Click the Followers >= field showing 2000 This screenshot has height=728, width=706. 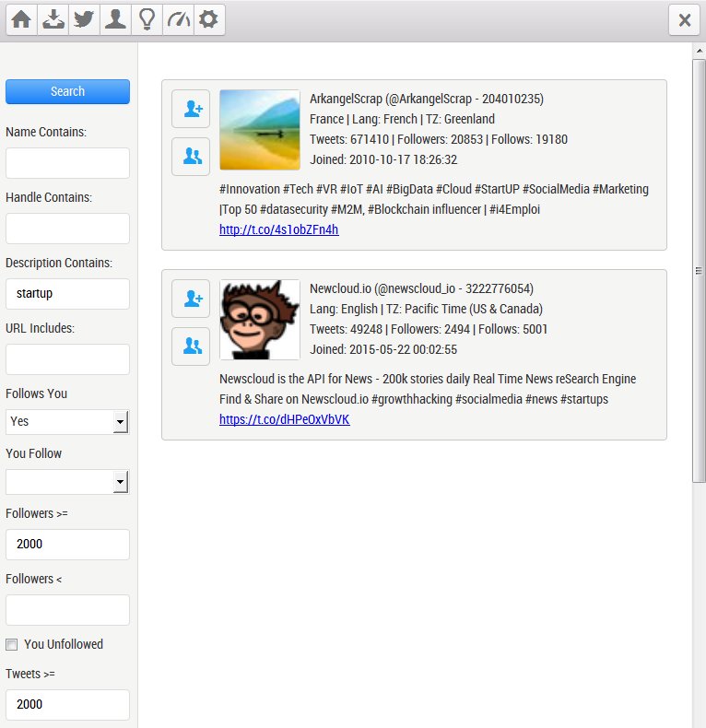point(68,545)
